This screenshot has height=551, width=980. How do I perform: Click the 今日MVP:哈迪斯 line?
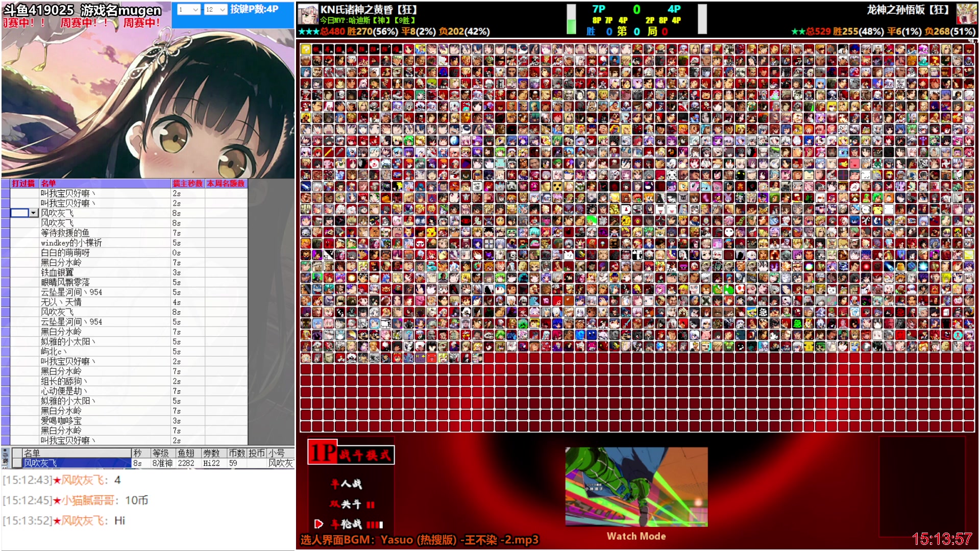(368, 20)
